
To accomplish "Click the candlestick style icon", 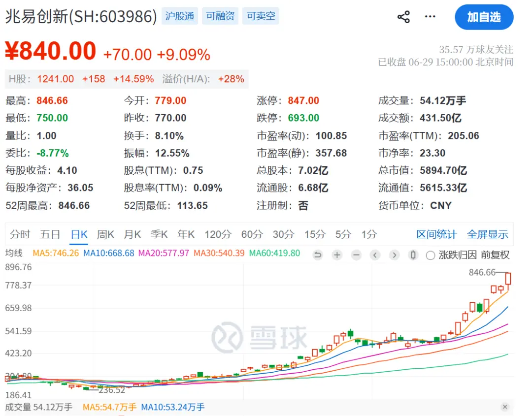I will pyautogui.click(x=413, y=255).
